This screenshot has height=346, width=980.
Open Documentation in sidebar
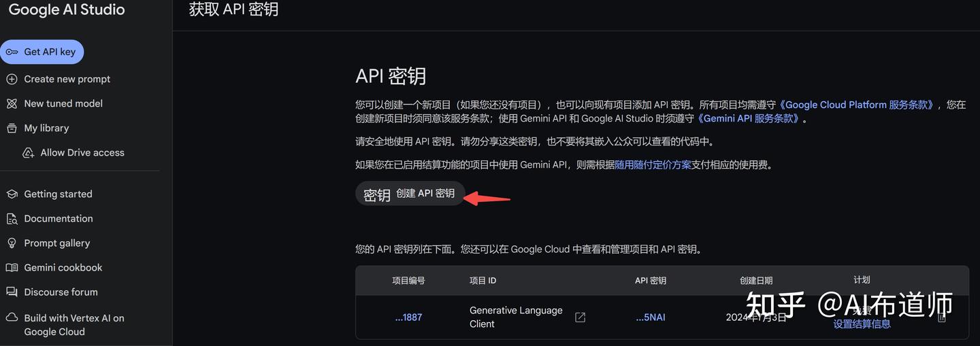click(59, 218)
